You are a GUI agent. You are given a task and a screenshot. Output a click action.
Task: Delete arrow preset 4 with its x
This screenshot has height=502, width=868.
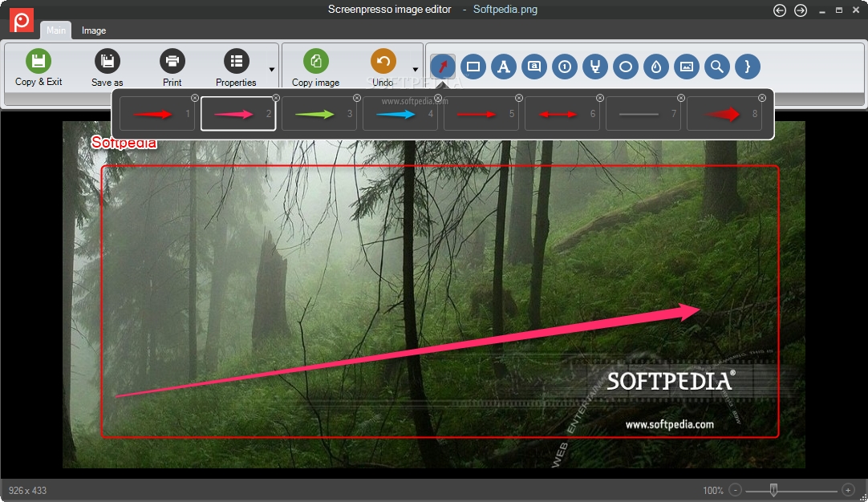pos(438,98)
